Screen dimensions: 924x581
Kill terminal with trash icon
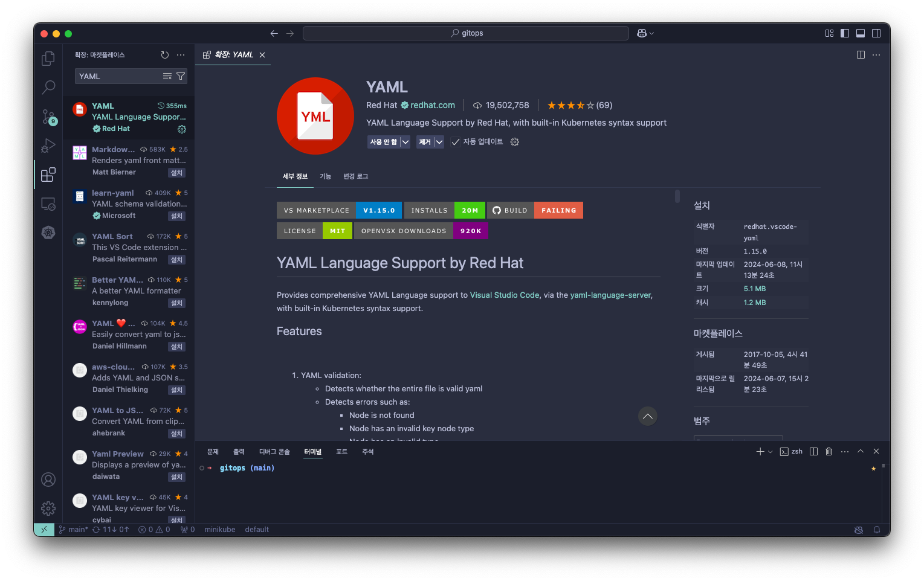829,452
